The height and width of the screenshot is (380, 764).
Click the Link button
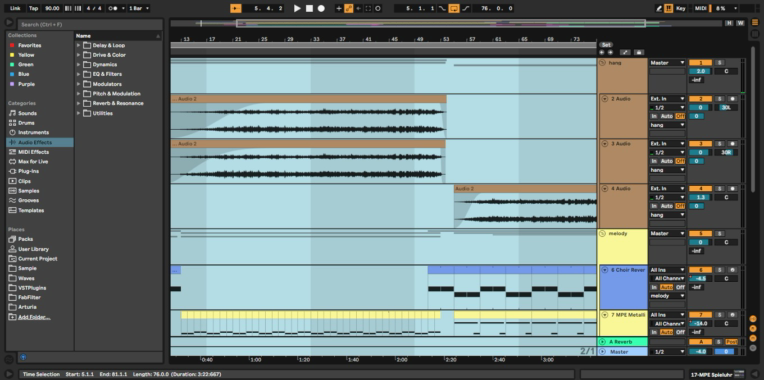coord(16,8)
